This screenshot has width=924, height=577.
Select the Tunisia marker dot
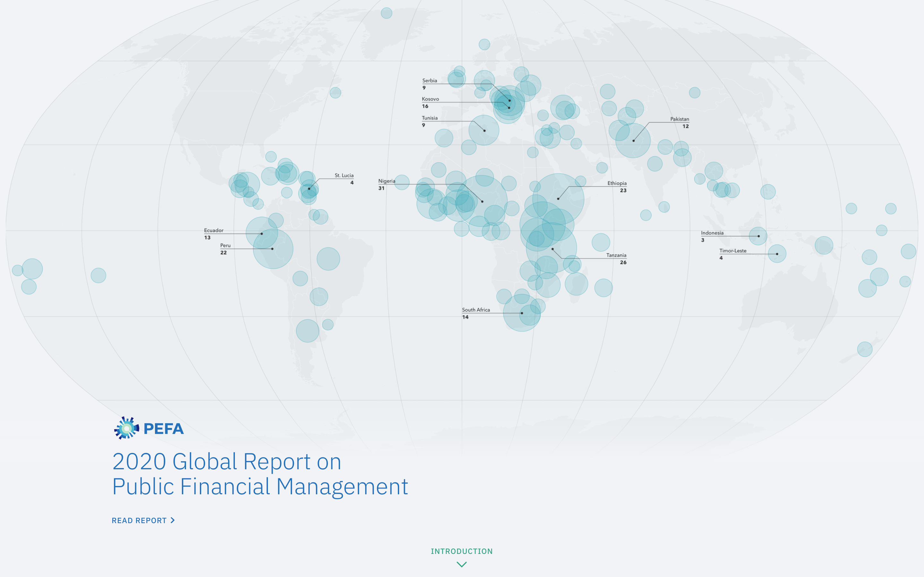484,130
